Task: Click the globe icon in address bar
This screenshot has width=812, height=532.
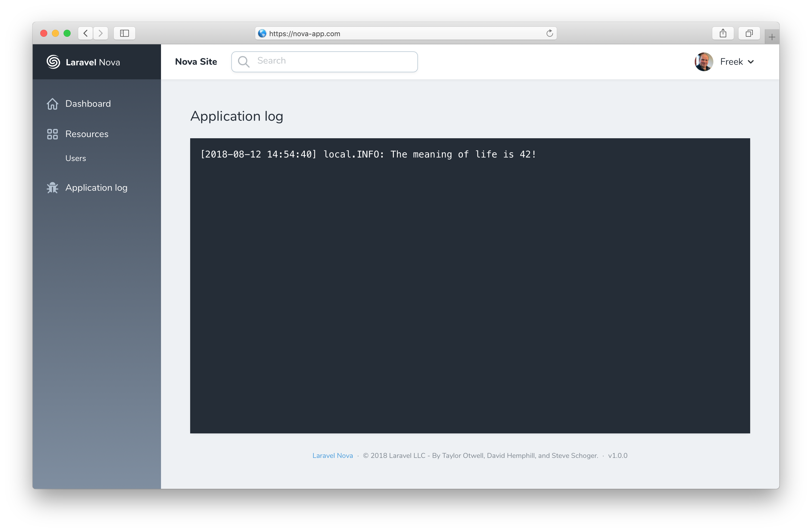Action: tap(262, 33)
